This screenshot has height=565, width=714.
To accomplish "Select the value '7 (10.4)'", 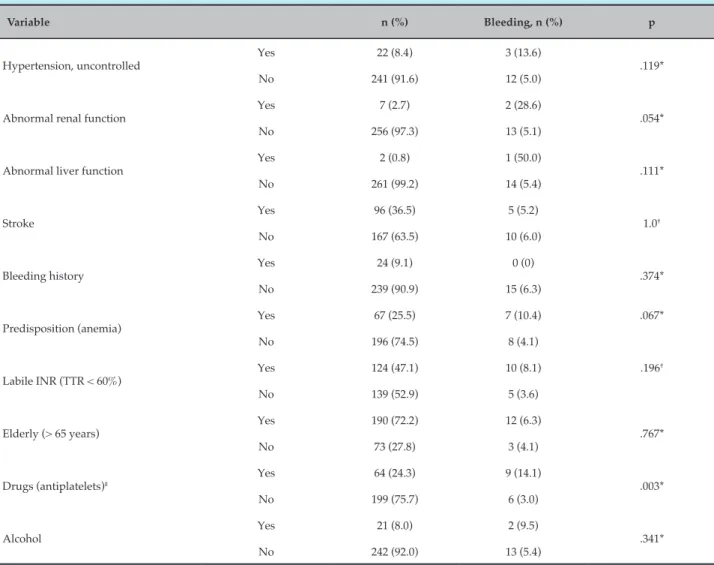I will click(523, 316).
